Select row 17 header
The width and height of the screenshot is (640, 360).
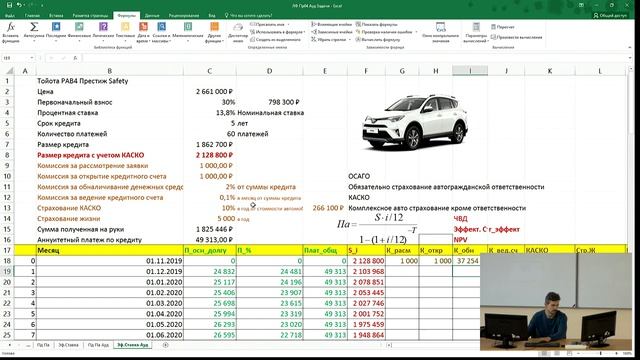pyautogui.click(x=7, y=250)
